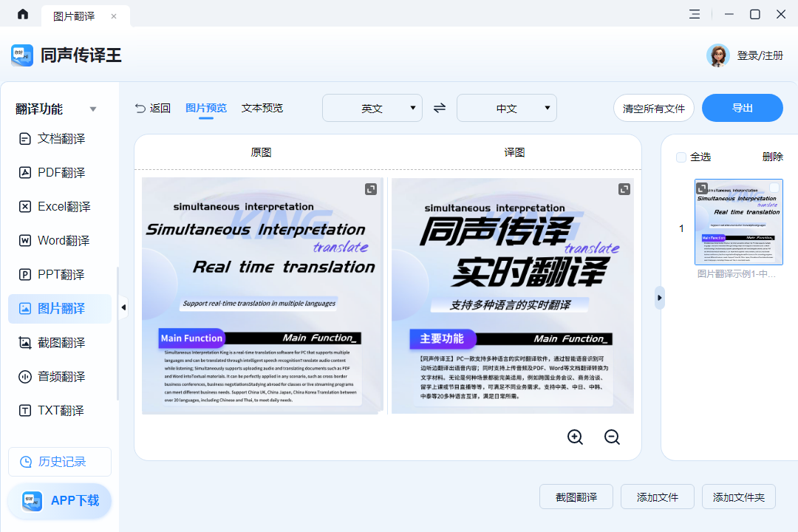The image size is (798, 532).
Task: Close the 图片翻译 tab
Action: 114,16
